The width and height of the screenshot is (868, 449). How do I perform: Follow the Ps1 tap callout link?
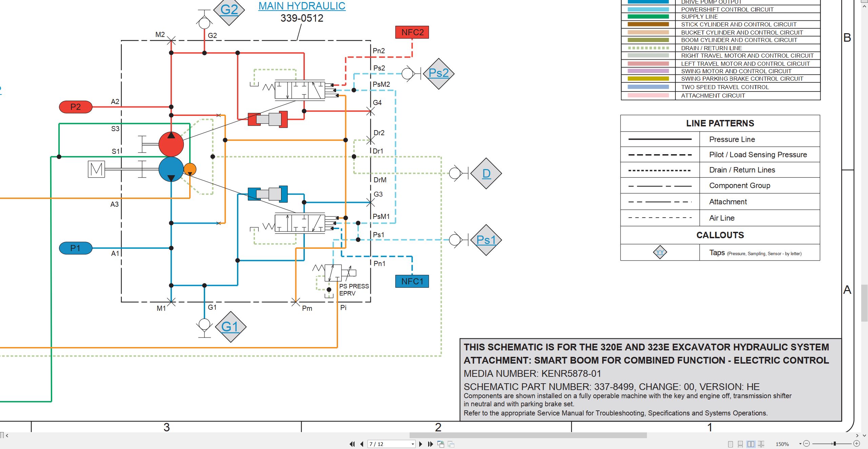tap(486, 240)
